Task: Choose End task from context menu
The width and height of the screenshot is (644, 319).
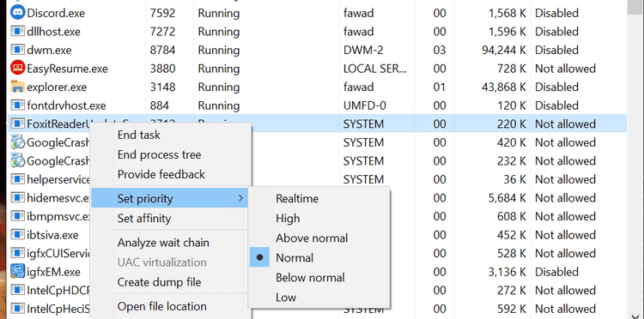Action: [139, 135]
